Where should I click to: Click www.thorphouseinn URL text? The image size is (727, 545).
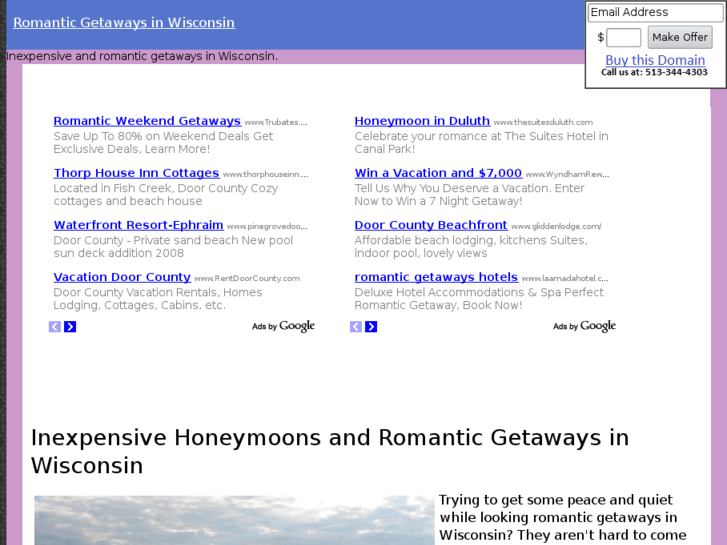pyautogui.click(x=265, y=174)
